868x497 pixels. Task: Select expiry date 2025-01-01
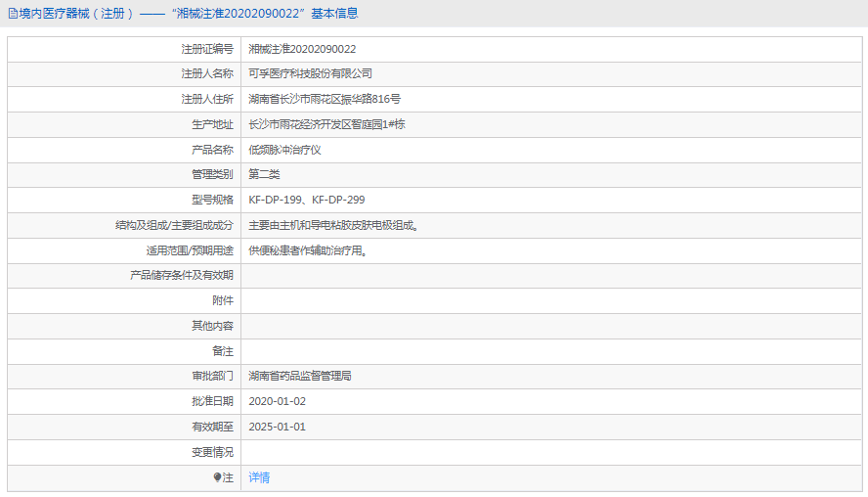(x=277, y=427)
